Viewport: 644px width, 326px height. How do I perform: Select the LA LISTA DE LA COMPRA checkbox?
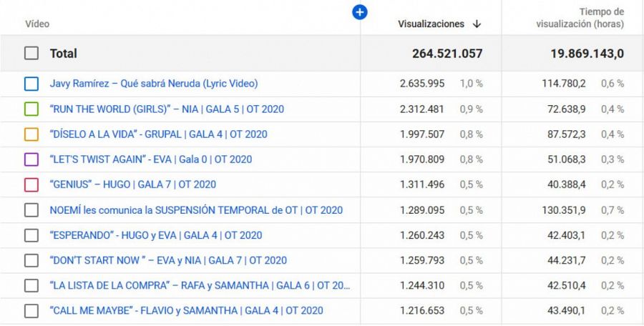point(31,285)
